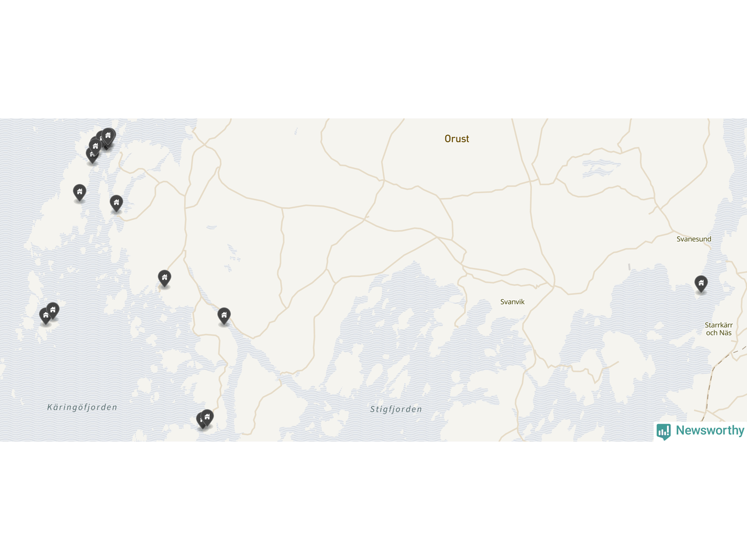
Task: Select the lowest marker in northwest cluster
Action: (x=92, y=155)
